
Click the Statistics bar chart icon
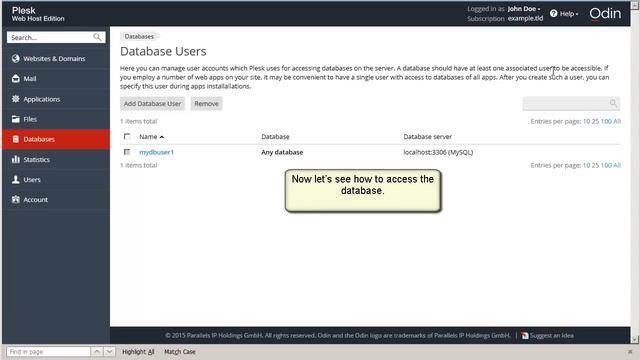click(16, 159)
